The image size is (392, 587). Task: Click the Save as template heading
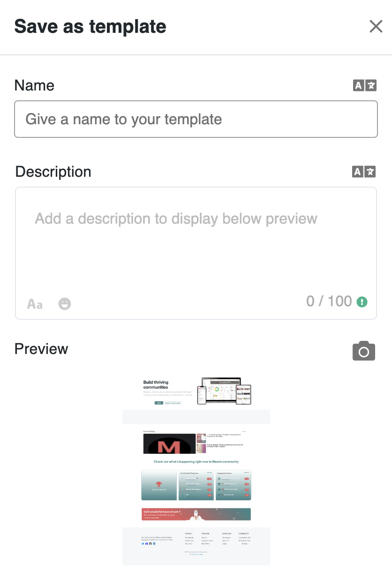[x=90, y=26]
